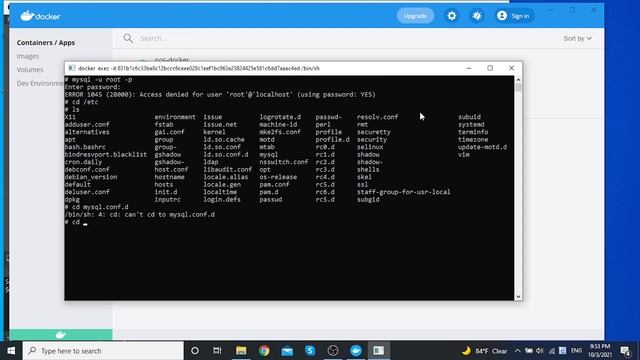Click the terminal scrollbar down arrow
Image resolution: width=640 pixels, height=360 pixels.
click(x=518, y=297)
